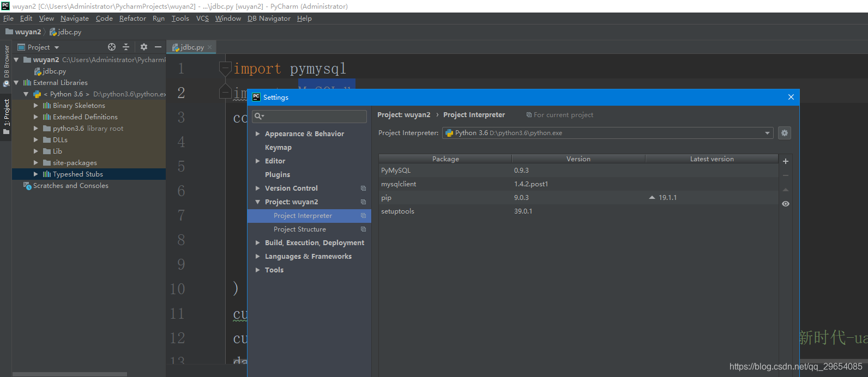
Task: Hide the Project panel with minimize icon
Action: click(x=158, y=47)
